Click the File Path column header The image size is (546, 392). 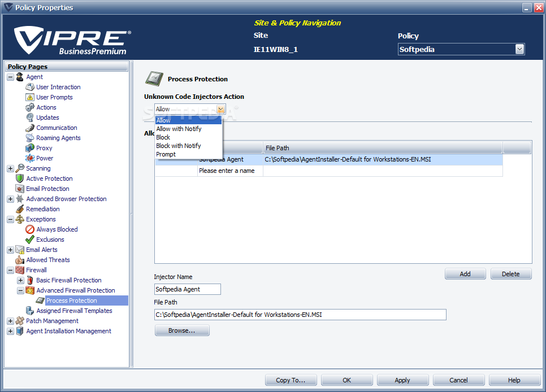click(x=382, y=148)
